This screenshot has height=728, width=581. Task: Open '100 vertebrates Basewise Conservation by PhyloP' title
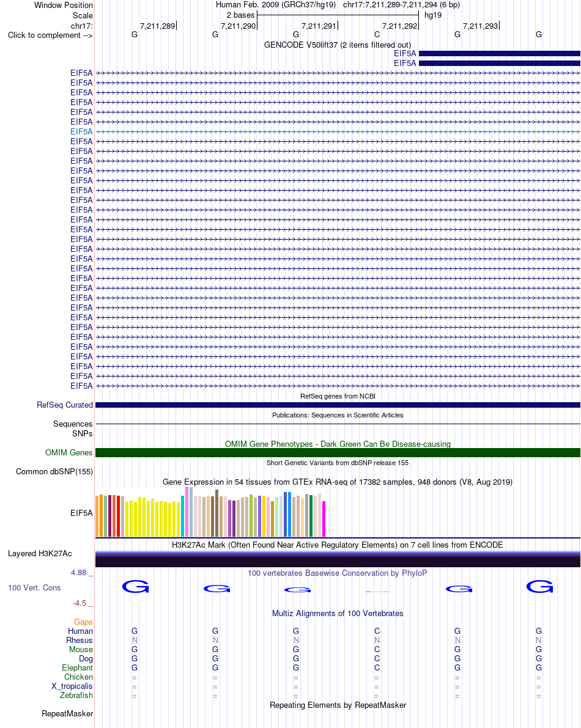(x=338, y=573)
